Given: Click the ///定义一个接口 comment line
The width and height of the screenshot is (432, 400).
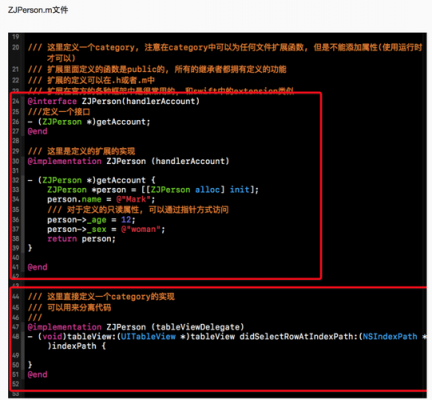Looking at the screenshot, I should pos(59,112).
